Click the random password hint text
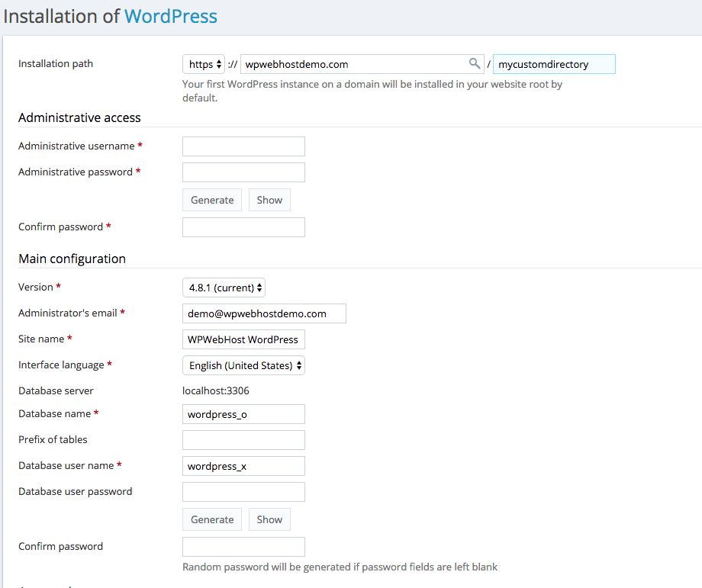This screenshot has height=588, width=702. pyautogui.click(x=340, y=567)
